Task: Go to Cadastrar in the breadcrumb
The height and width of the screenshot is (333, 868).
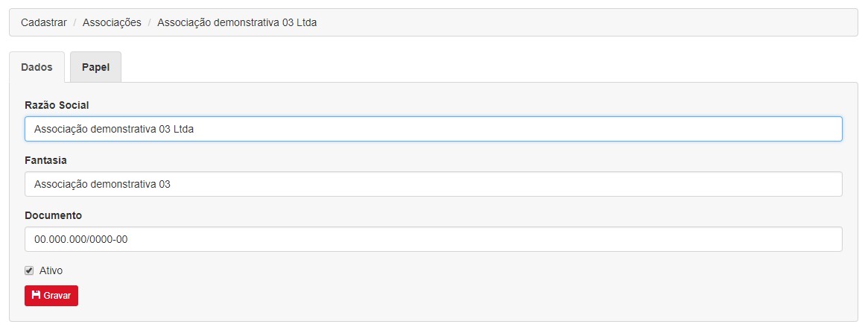Action: [x=44, y=22]
